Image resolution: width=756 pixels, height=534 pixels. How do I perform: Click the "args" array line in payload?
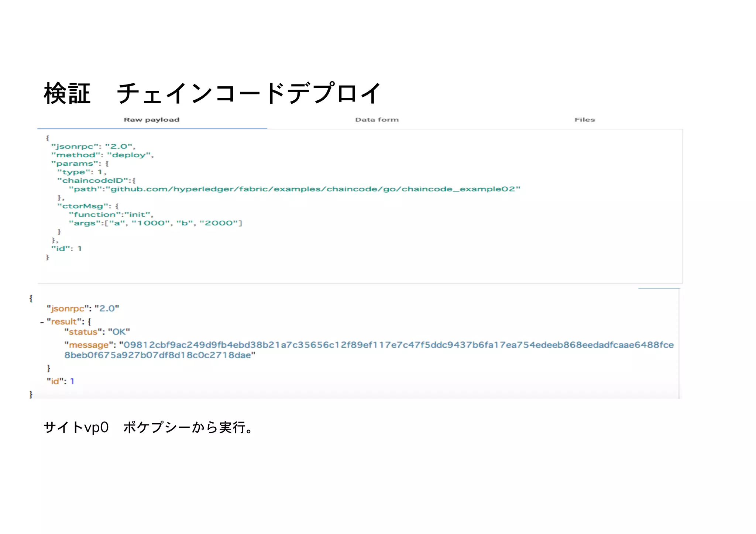click(x=155, y=223)
